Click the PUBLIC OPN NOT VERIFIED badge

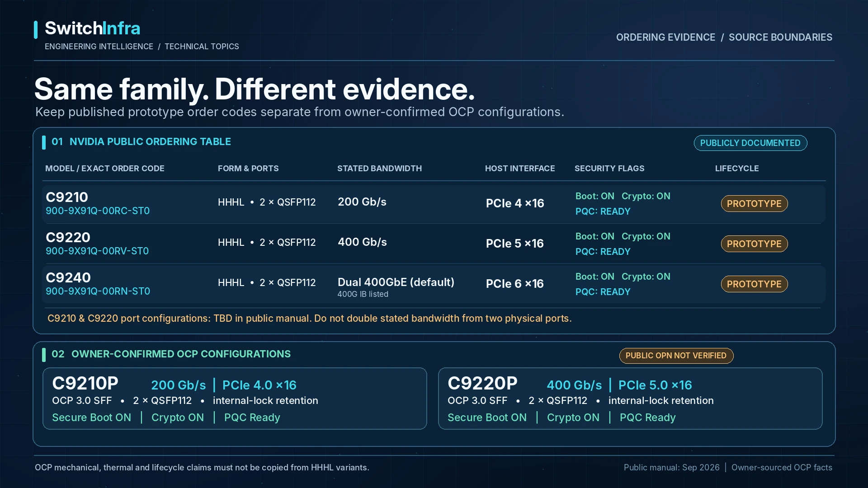click(x=676, y=356)
